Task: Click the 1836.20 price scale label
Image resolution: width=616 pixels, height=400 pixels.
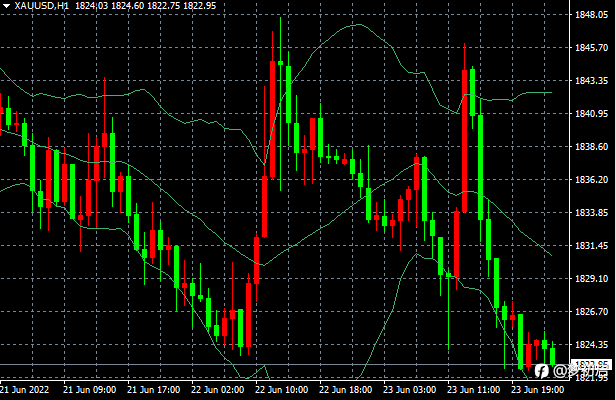Action: (x=591, y=180)
